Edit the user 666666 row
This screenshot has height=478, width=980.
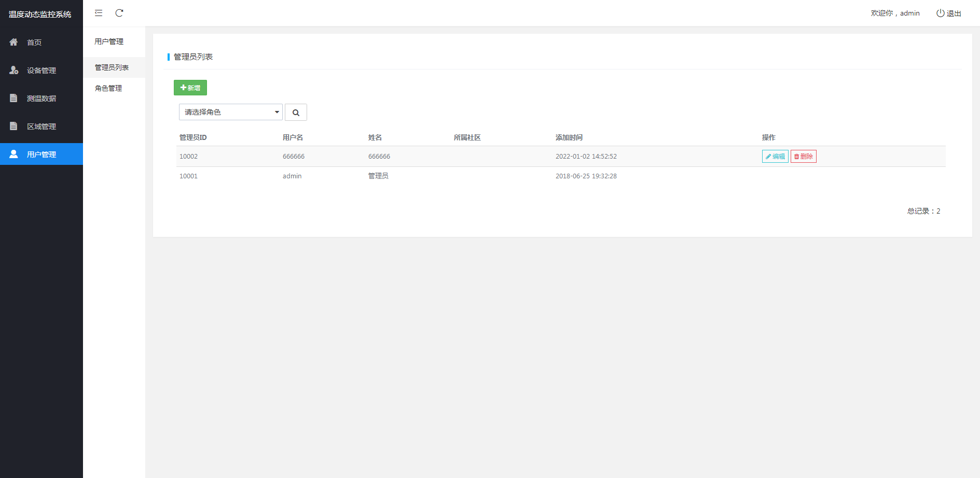click(775, 157)
